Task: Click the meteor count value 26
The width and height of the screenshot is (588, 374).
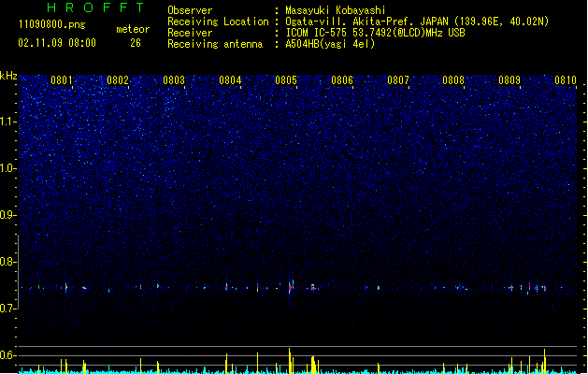Action: point(136,43)
